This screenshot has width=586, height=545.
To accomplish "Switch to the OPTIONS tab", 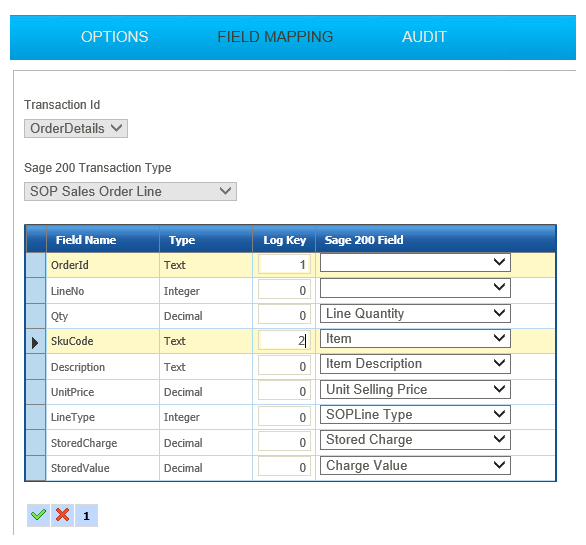I will pyautogui.click(x=115, y=37).
